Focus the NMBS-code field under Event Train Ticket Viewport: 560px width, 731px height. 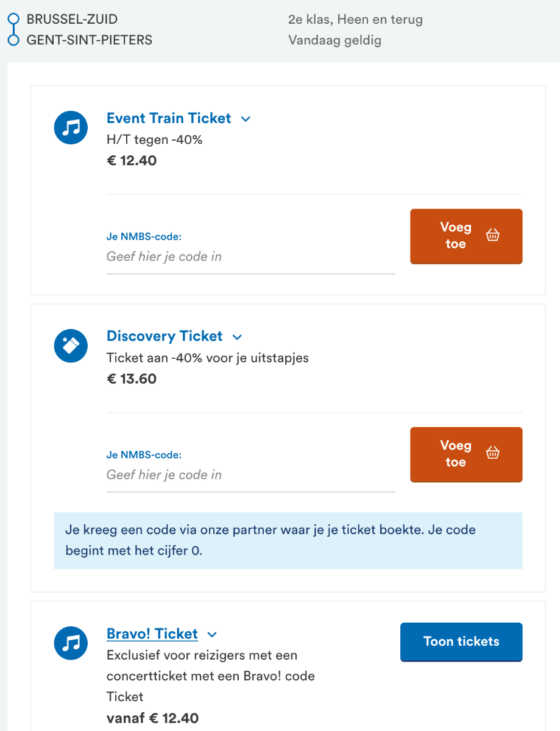click(x=250, y=257)
